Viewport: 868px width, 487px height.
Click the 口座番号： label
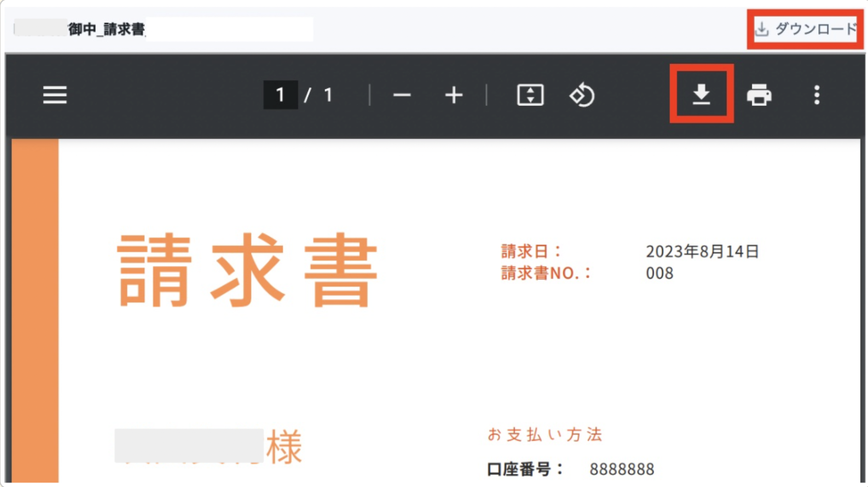click(526, 469)
